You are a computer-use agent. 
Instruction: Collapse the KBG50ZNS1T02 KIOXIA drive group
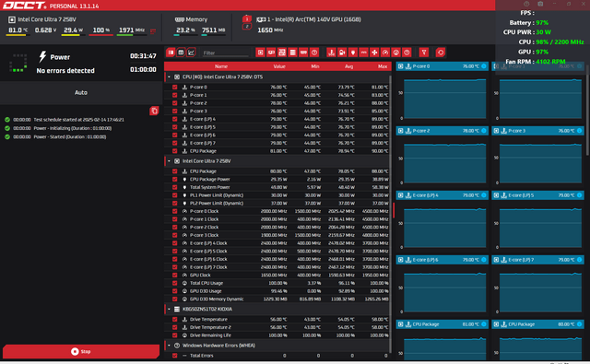tap(169, 309)
